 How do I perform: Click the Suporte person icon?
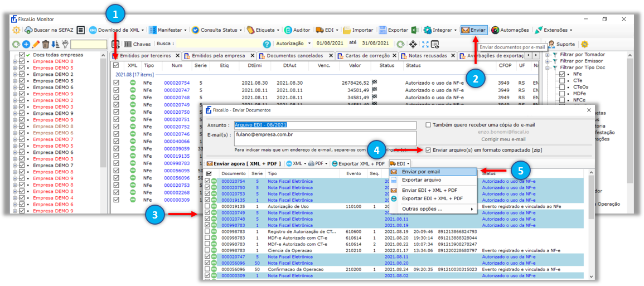pos(551,43)
